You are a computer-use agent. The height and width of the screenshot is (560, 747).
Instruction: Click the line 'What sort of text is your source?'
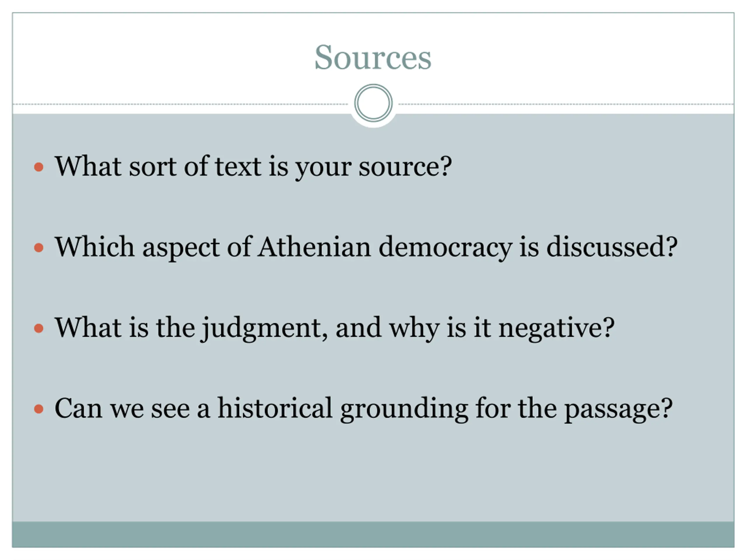(253, 167)
